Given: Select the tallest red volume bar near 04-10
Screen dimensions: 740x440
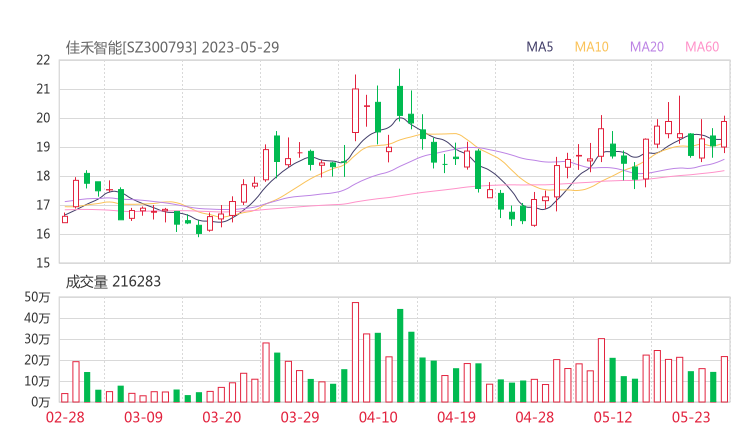Looking at the screenshot, I should (355, 352).
